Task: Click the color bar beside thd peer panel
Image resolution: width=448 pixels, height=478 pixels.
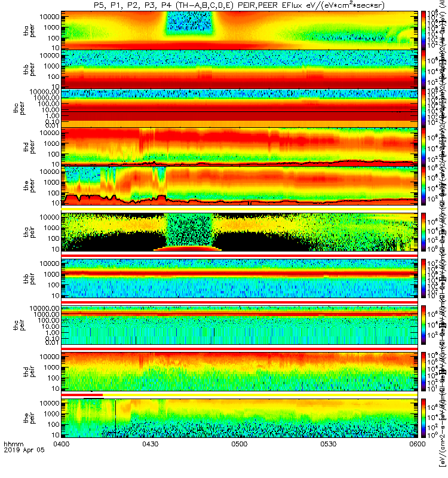Action: click(x=424, y=146)
